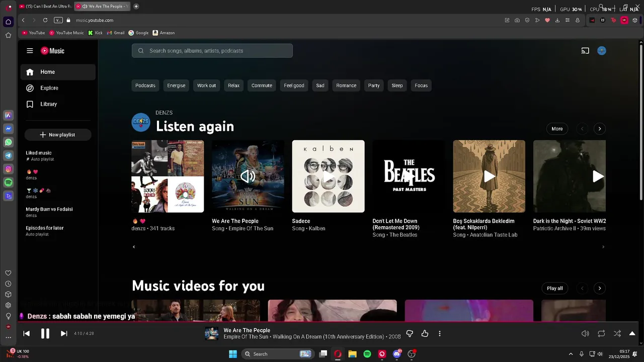Screen dimensions: 644x362
Task: Select the Feel good mood chip
Action: pyautogui.click(x=294, y=85)
